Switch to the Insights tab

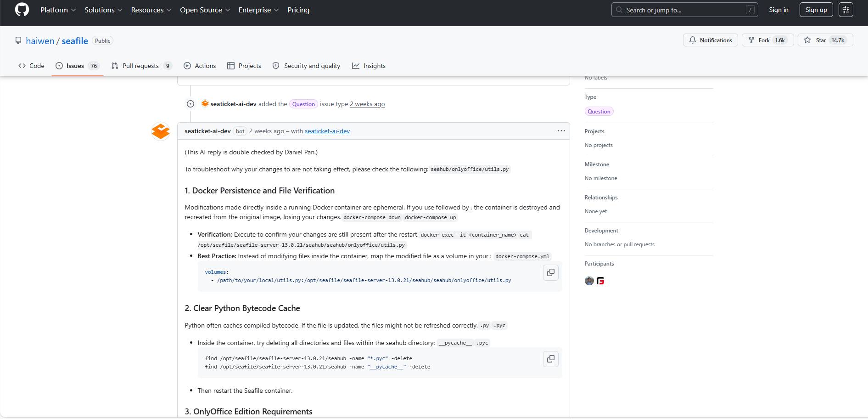point(369,66)
